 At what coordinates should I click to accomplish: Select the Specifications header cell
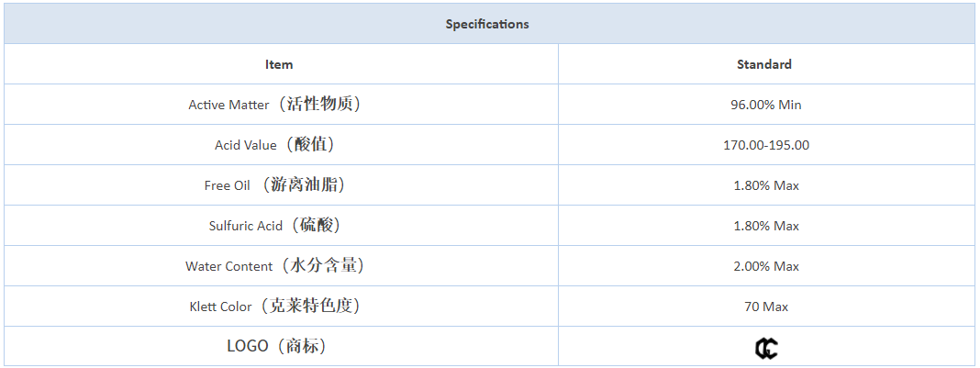click(487, 24)
